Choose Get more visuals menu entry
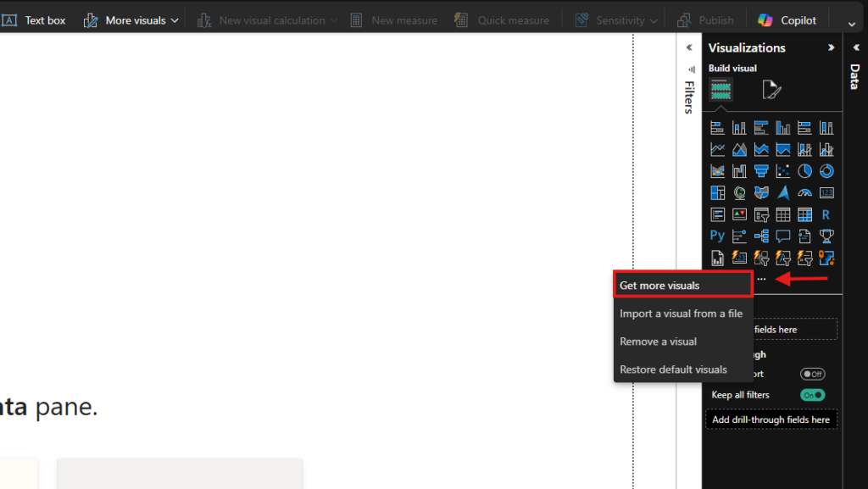 (683, 285)
